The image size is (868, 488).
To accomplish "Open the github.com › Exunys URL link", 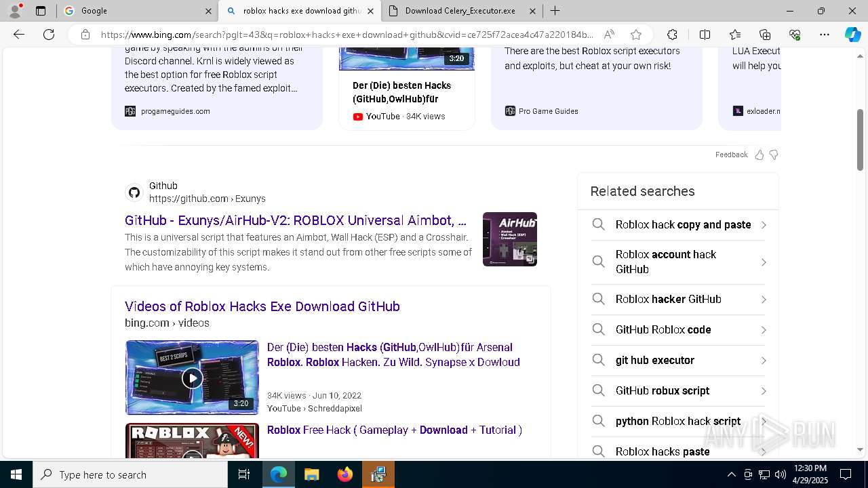I will [208, 199].
